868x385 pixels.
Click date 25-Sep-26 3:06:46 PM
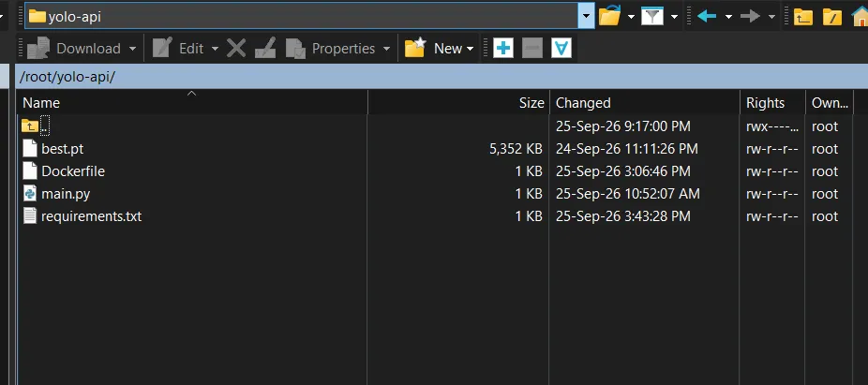click(623, 171)
